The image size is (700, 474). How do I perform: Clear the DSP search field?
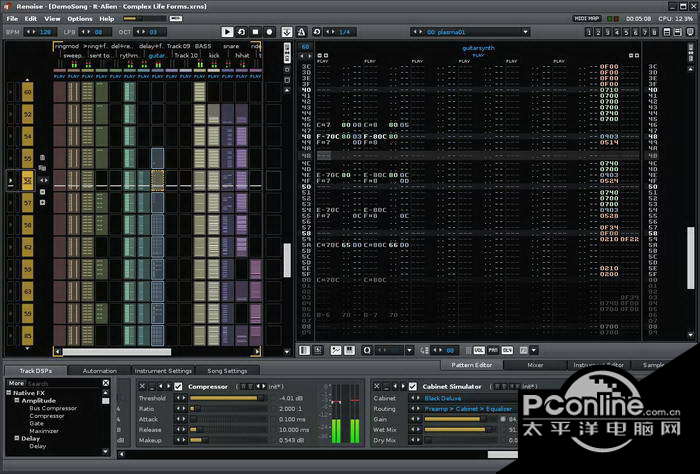(x=106, y=383)
